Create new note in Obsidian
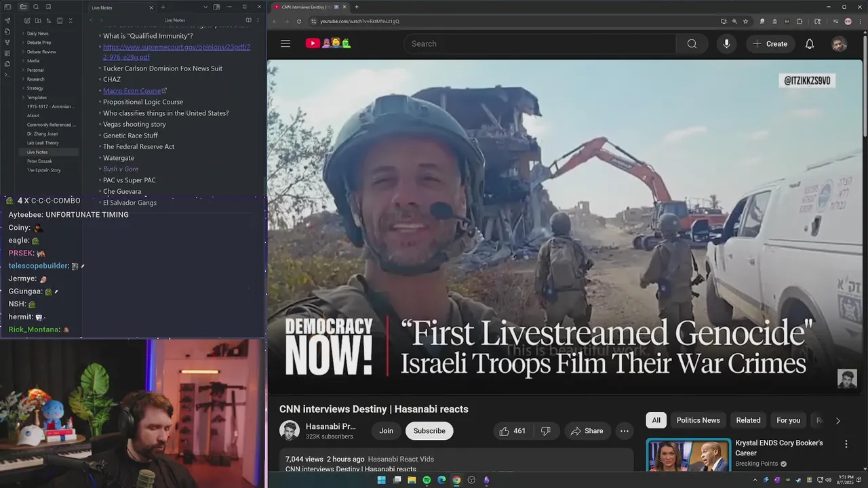The height and width of the screenshot is (488, 868). click(x=26, y=21)
